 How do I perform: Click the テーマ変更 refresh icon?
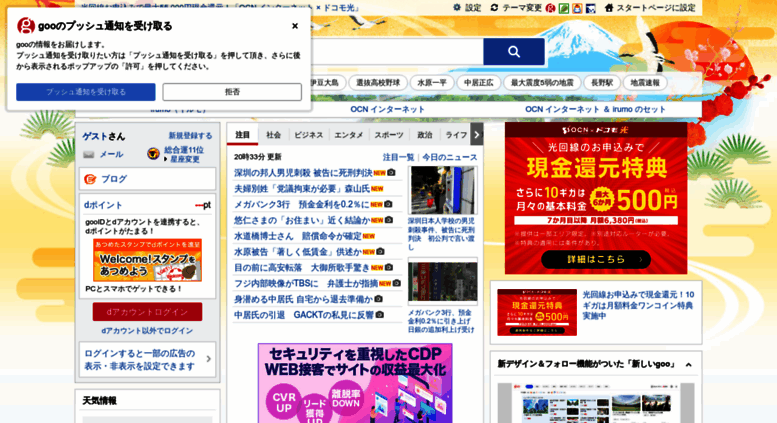click(x=494, y=7)
